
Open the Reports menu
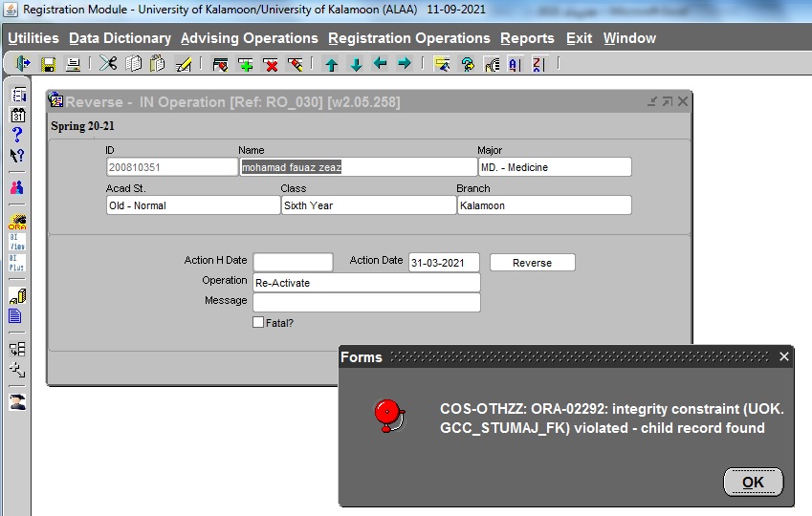coord(527,38)
